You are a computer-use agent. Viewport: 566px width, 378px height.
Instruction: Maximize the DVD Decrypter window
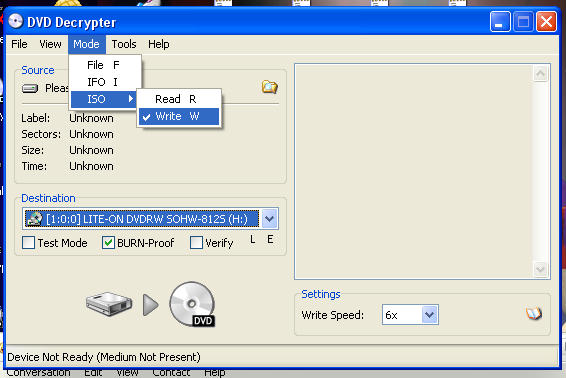[x=523, y=22]
